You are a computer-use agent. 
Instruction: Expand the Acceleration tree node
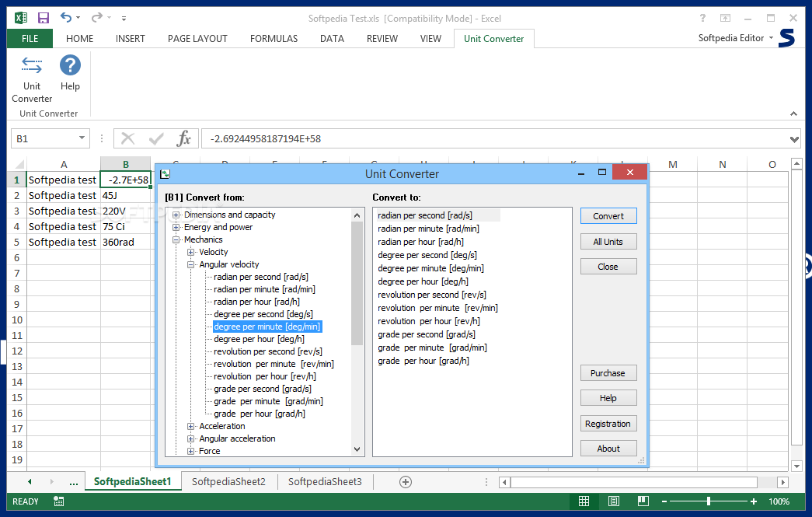coord(191,426)
